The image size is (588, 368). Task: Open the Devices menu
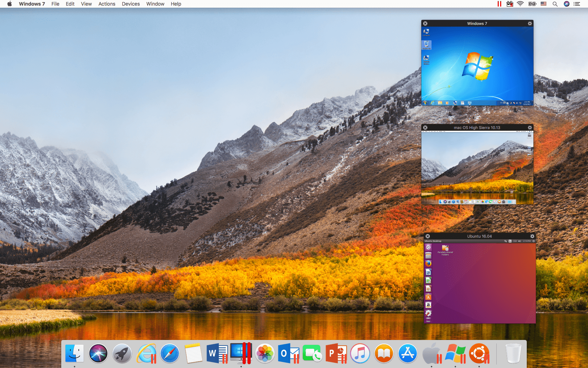pyautogui.click(x=131, y=4)
